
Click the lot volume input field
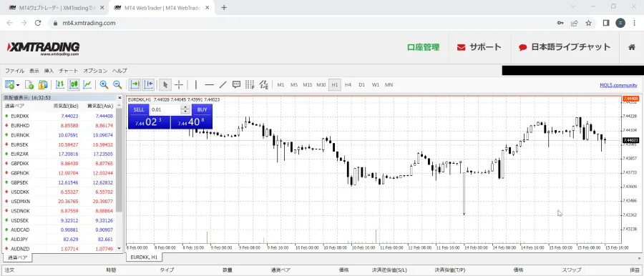coord(165,109)
